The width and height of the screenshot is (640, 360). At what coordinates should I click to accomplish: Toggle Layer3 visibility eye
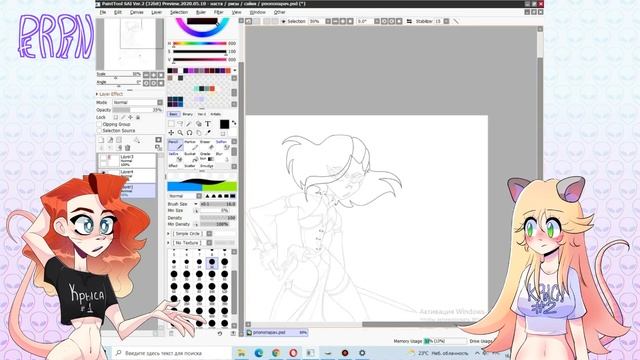coord(103,158)
